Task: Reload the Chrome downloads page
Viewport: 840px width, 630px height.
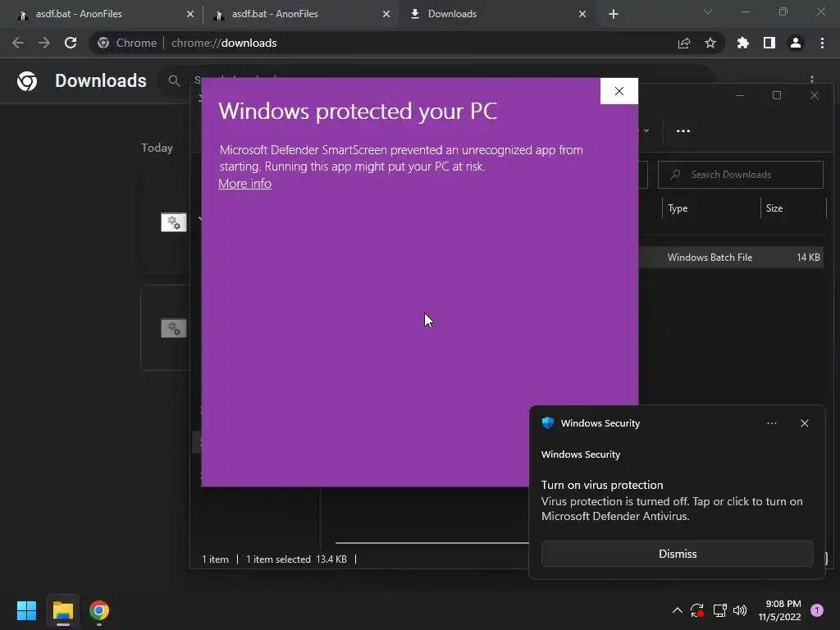Action: click(x=71, y=43)
